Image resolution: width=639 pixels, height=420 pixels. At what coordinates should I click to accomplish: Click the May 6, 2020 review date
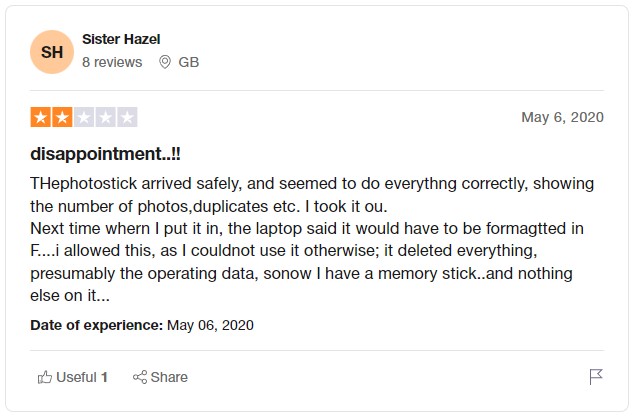pos(562,117)
